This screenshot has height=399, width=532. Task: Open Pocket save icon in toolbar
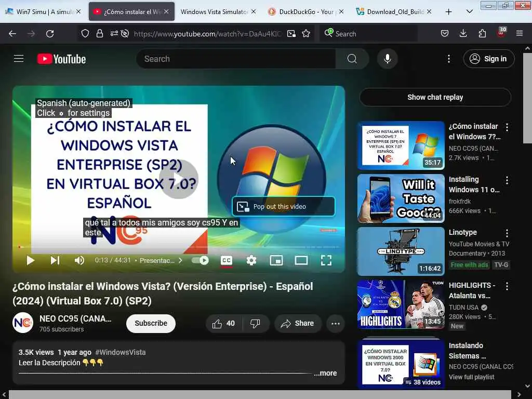(445, 33)
